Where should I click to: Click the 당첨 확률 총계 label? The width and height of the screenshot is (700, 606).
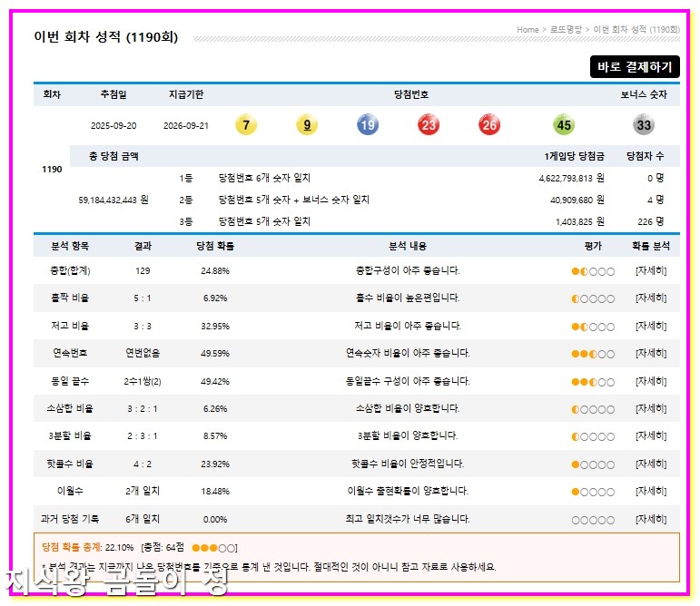point(72,547)
